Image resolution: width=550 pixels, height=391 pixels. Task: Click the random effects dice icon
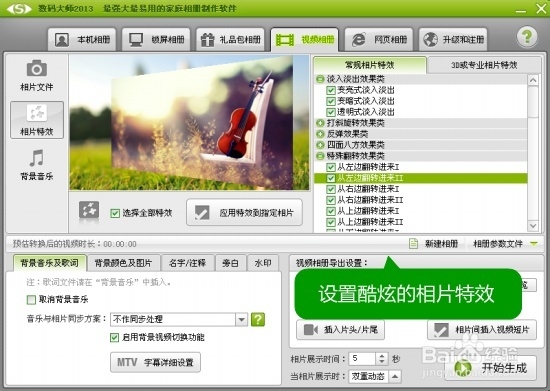[x=89, y=210]
